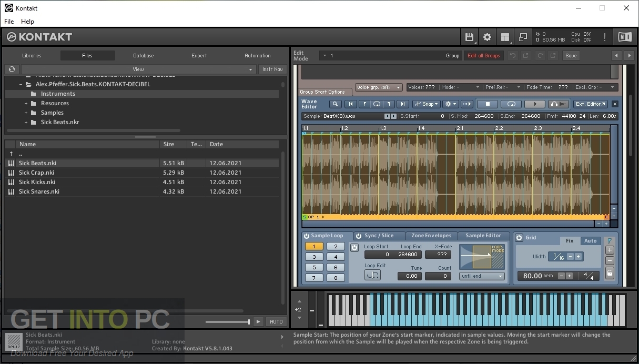This screenshot has height=364, width=639.
Task: Click the Kontakt logo in header
Action: pyautogui.click(x=39, y=37)
